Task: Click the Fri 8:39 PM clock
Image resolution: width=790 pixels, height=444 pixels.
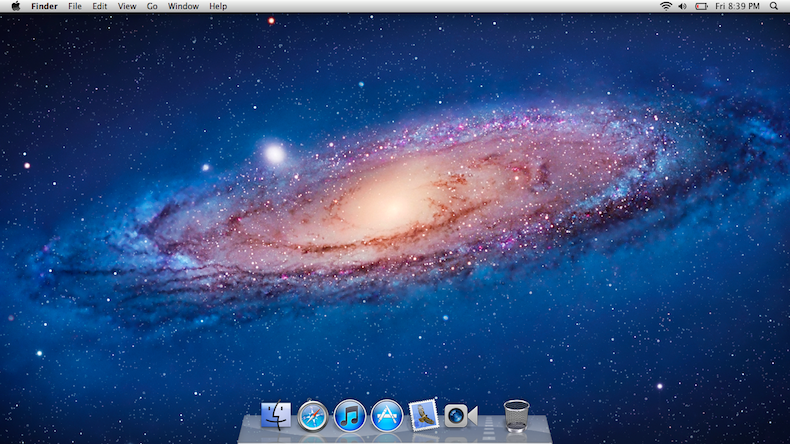Action: click(737, 6)
